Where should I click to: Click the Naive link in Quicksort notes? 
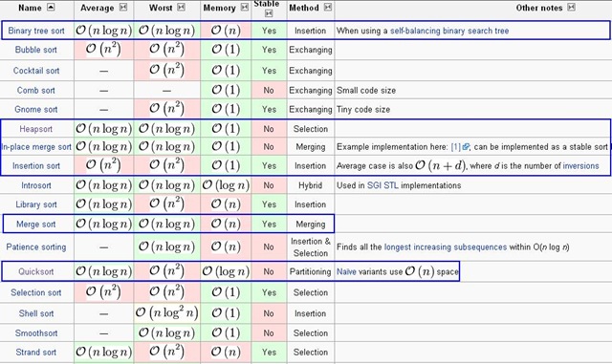(x=346, y=271)
